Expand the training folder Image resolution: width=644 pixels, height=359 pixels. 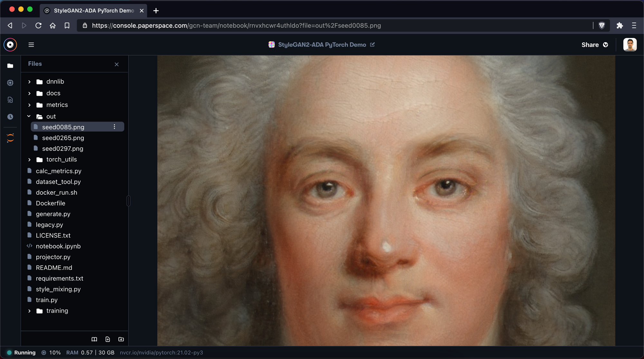(x=29, y=311)
